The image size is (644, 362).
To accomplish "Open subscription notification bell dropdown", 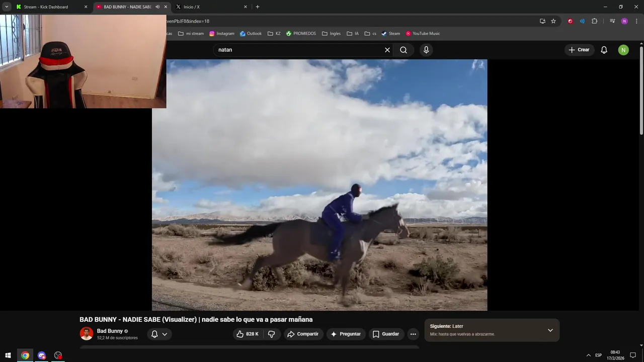I will (x=159, y=334).
